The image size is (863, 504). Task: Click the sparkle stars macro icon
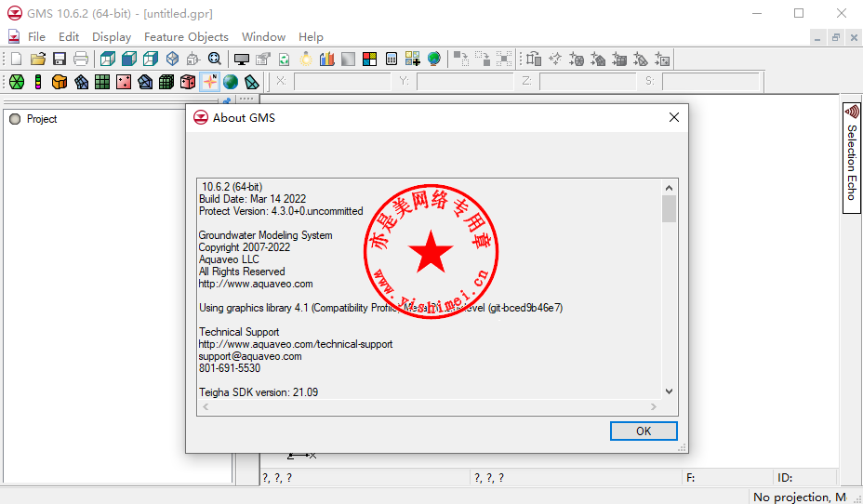pyautogui.click(x=555, y=59)
